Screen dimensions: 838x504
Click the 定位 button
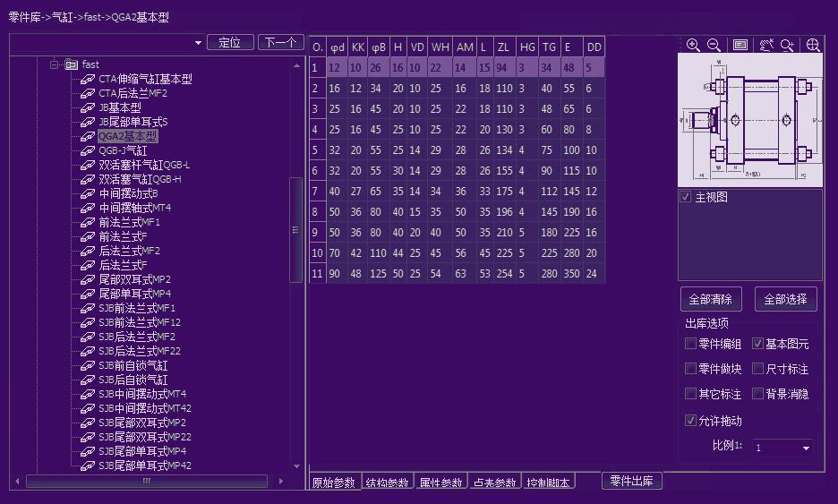pos(230,43)
